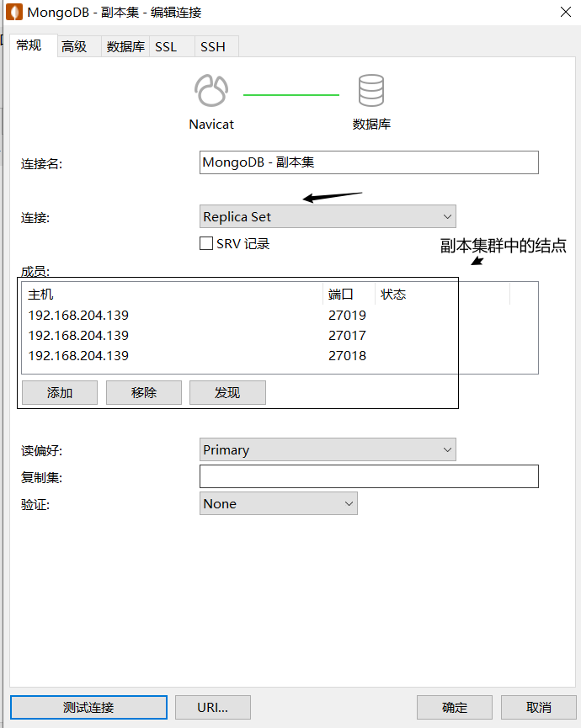
Task: Click the 取消 button
Action: 538,707
